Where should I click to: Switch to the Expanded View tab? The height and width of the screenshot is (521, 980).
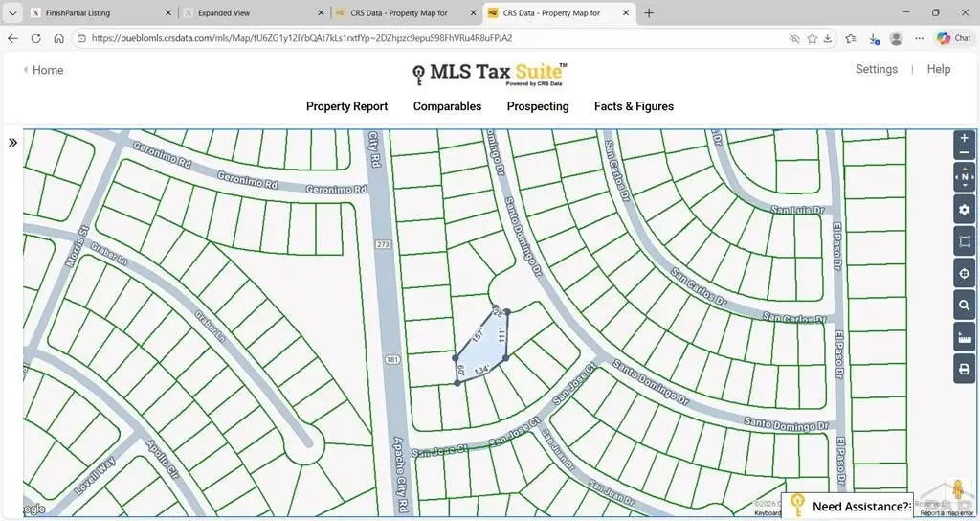(249, 13)
